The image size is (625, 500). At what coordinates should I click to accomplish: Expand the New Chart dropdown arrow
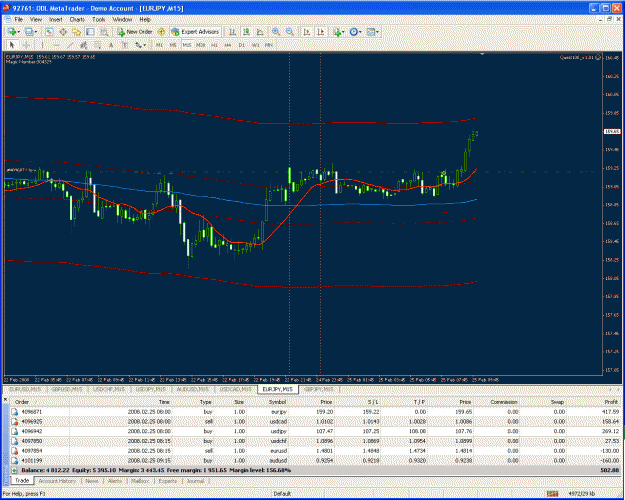(x=19, y=32)
